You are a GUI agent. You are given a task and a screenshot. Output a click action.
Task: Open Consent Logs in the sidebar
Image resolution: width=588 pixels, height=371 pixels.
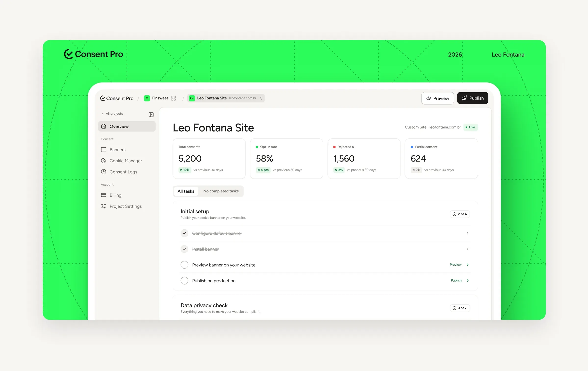[127, 172]
